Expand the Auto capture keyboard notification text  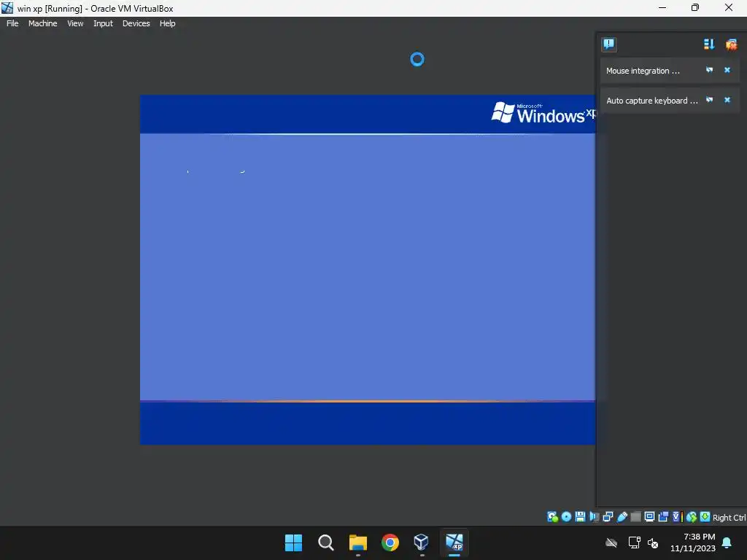point(651,101)
